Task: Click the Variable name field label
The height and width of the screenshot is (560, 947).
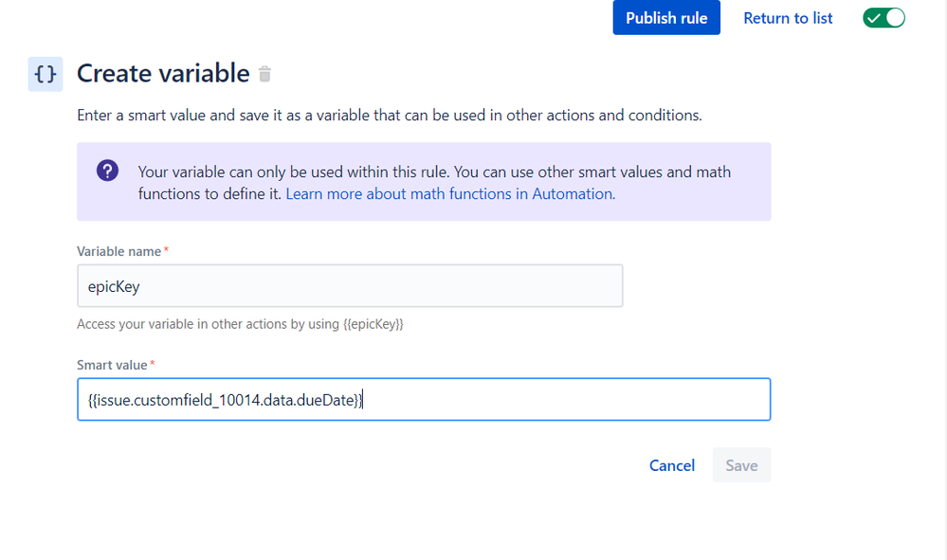Action: [118, 251]
